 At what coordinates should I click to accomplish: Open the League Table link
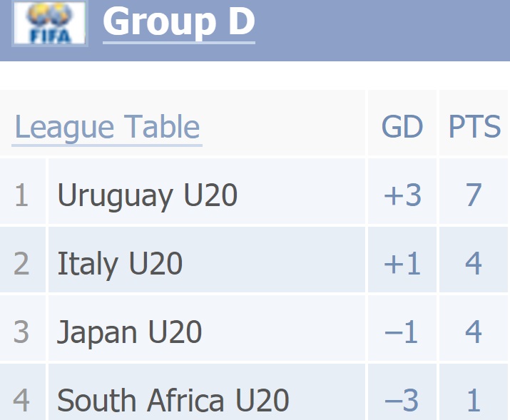click(107, 128)
